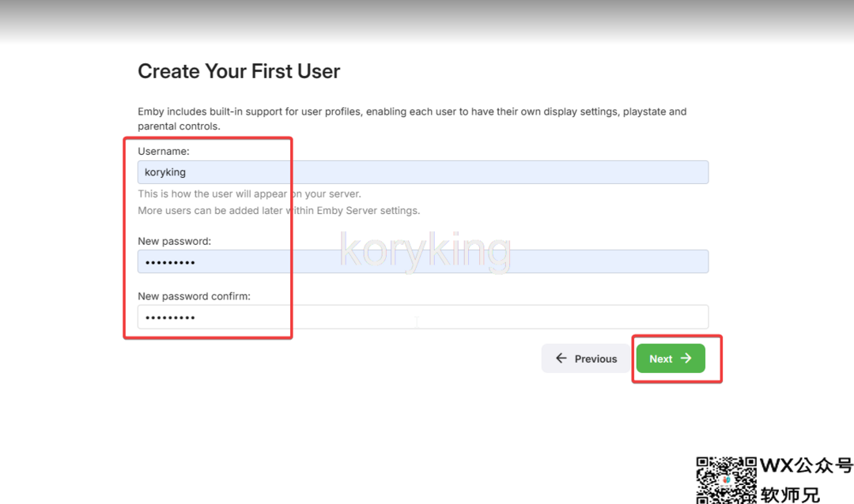Viewport: 854px width, 504px height.
Task: Click the 'Username:' label
Action: (164, 152)
